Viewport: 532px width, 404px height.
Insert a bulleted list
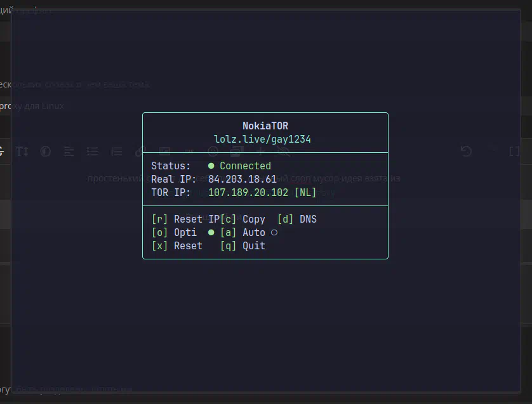(x=93, y=151)
